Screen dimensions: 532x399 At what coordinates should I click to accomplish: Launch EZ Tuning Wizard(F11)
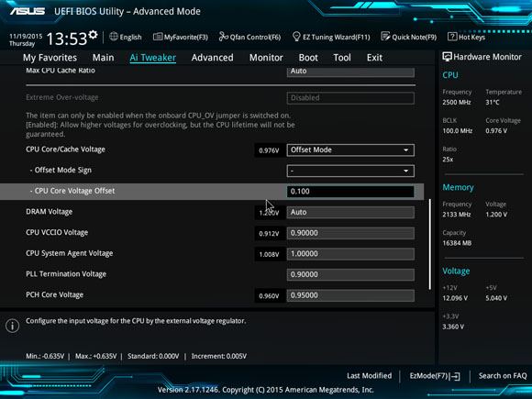(331, 37)
